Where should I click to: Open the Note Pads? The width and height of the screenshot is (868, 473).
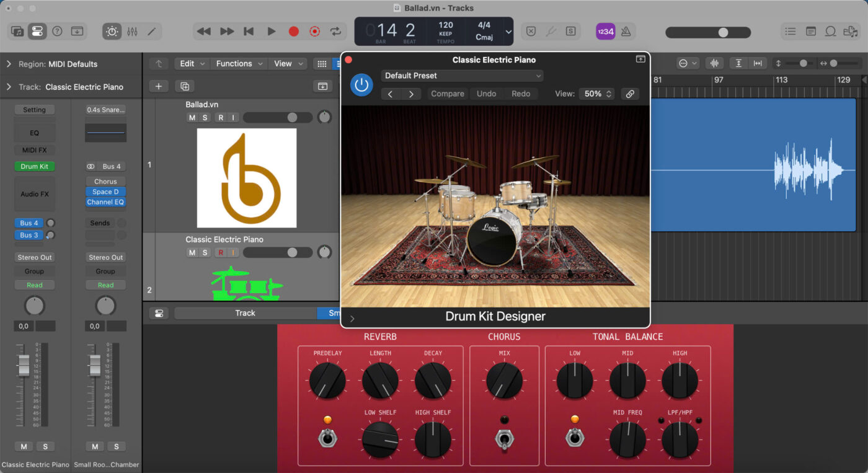point(810,31)
